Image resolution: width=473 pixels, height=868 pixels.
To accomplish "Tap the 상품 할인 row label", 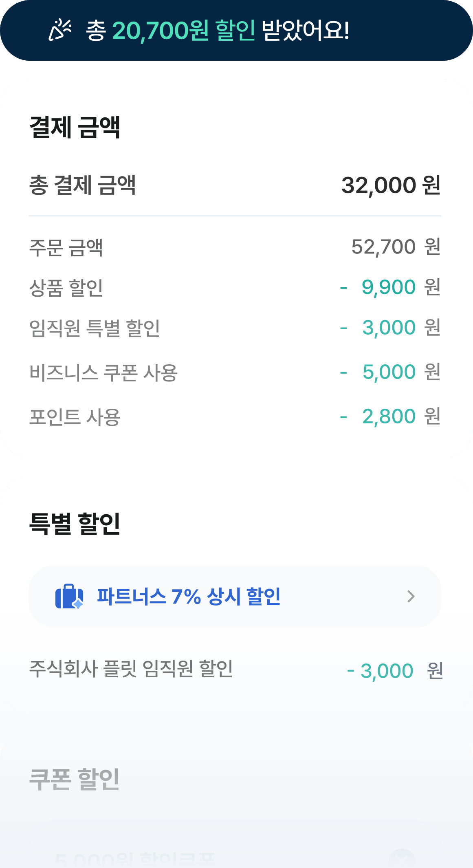I will point(66,288).
